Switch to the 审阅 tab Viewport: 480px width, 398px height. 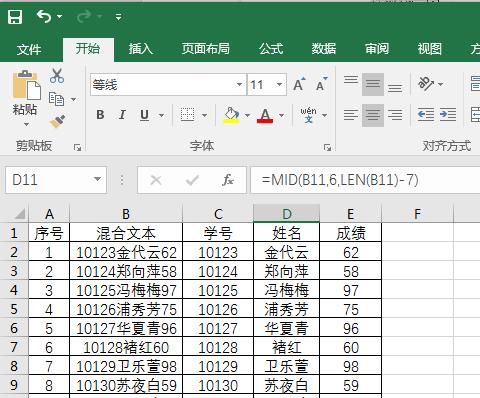pyautogui.click(x=377, y=49)
